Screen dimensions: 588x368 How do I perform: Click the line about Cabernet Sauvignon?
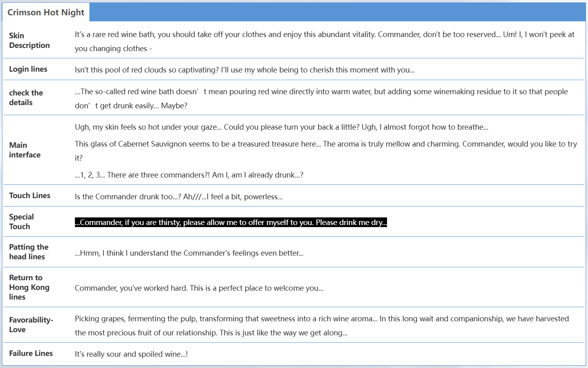click(x=326, y=151)
